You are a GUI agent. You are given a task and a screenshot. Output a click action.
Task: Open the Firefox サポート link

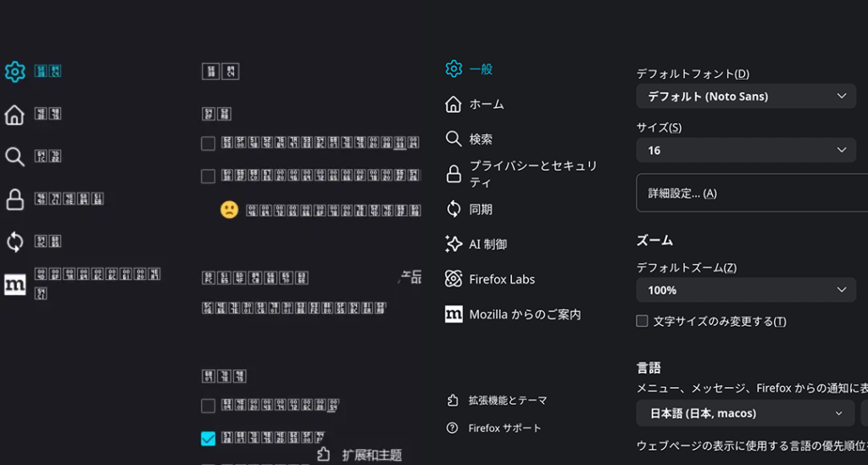pos(504,429)
